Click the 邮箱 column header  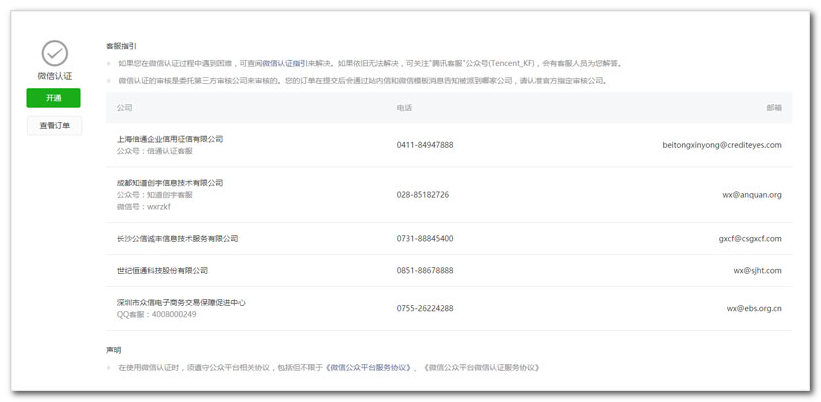coord(773,107)
